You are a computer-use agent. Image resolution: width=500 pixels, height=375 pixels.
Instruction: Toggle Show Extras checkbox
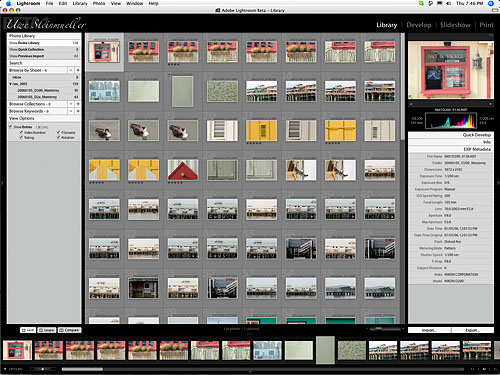click(11, 127)
